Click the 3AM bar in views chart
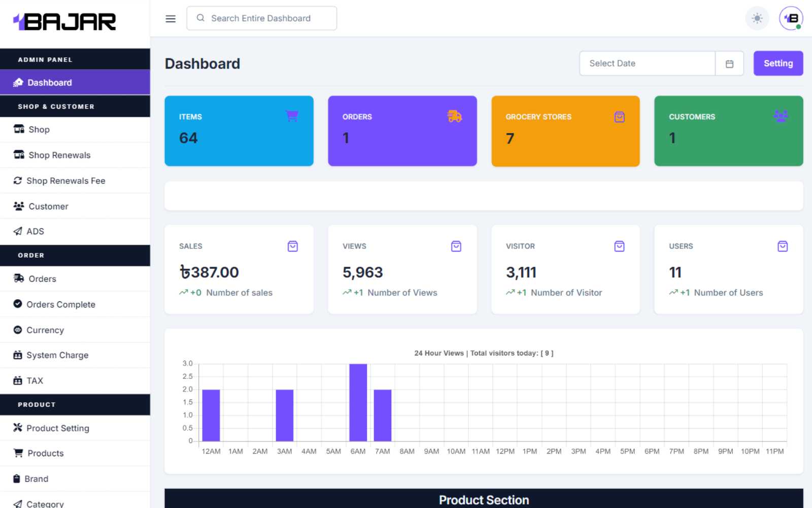 point(284,415)
